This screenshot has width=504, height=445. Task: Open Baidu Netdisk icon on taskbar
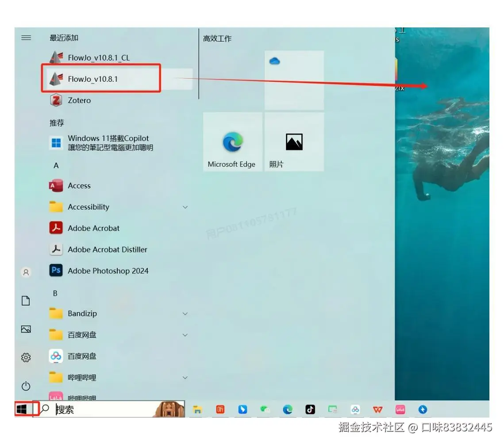pyautogui.click(x=355, y=409)
